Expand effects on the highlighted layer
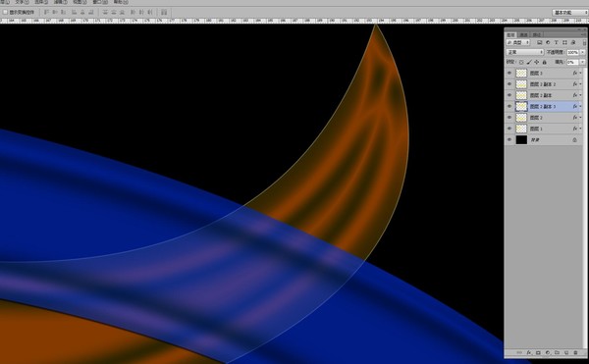Viewport: 589px width, 364px height. 580,107
